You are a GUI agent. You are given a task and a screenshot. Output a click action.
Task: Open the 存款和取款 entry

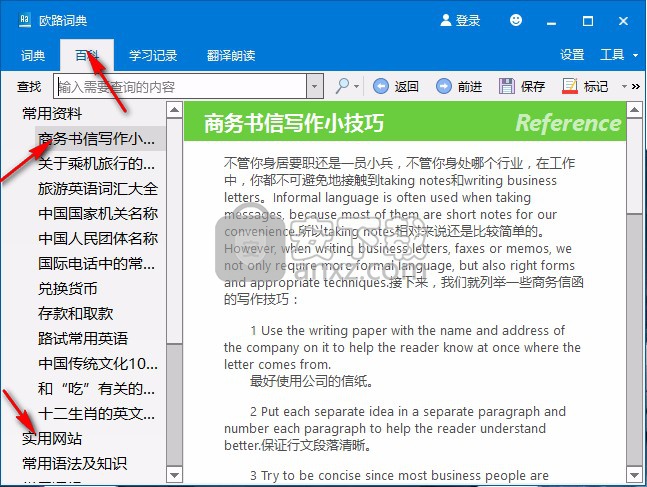(75, 314)
